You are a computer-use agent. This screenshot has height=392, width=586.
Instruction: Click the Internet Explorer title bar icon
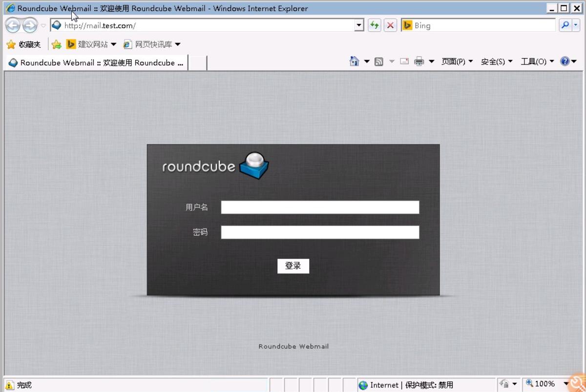(x=10, y=8)
